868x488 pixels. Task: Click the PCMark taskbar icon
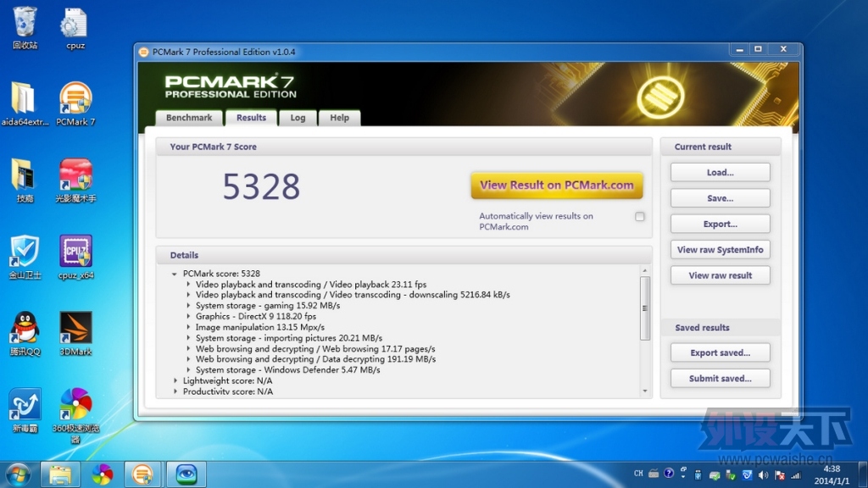(142, 474)
